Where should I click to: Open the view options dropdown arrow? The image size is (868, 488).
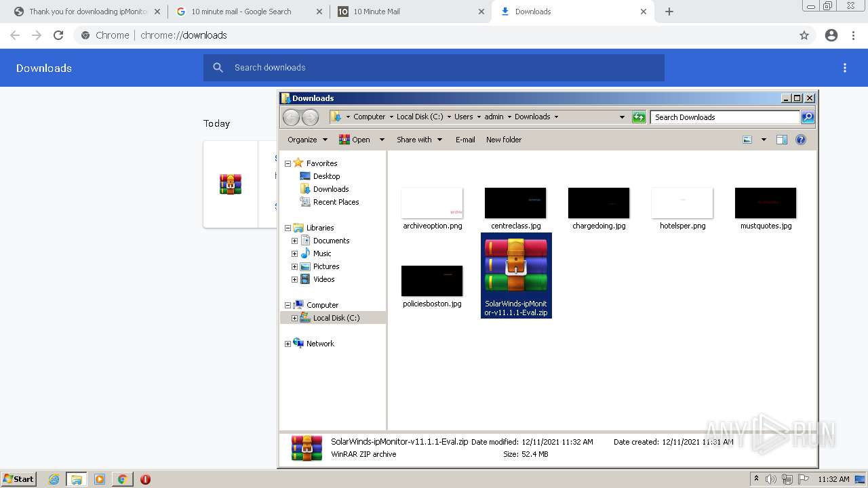[764, 140]
